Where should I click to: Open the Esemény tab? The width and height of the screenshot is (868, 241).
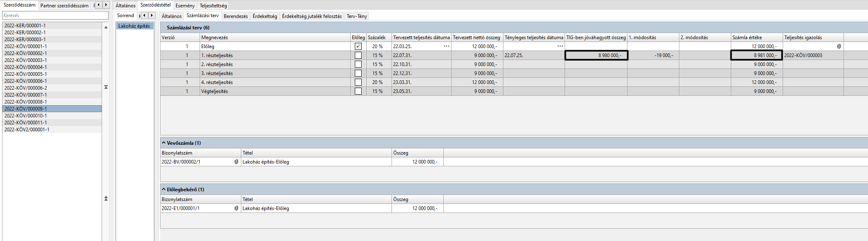[x=185, y=6]
